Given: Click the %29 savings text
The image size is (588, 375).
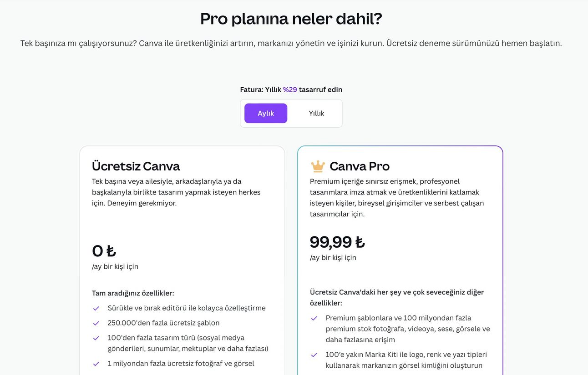Looking at the screenshot, I should tap(290, 90).
